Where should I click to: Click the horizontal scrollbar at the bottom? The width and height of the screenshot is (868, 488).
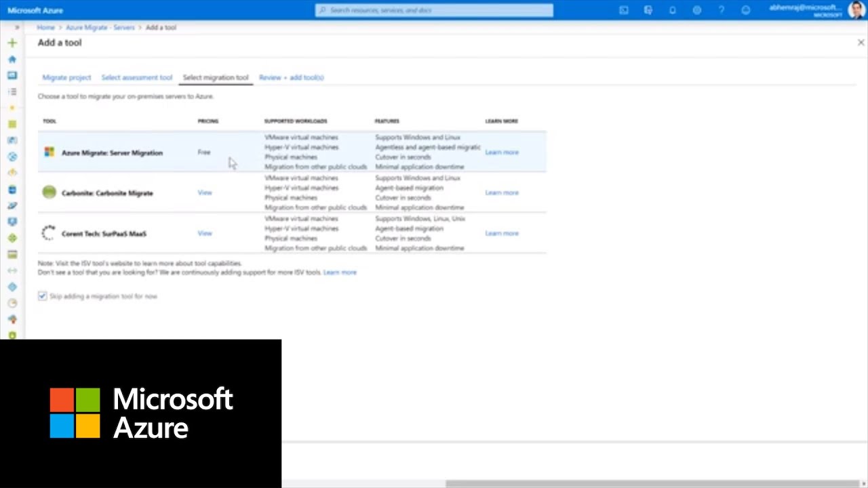point(651,484)
